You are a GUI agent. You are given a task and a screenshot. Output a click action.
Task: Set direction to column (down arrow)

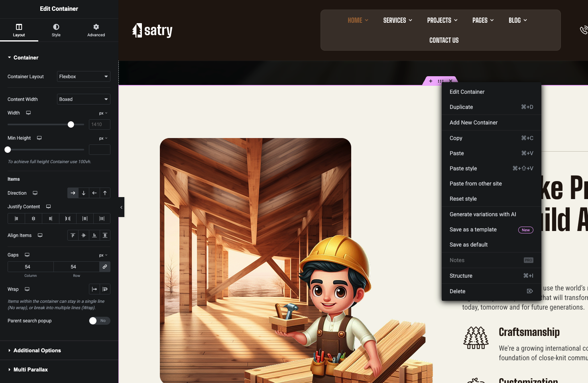pos(84,193)
